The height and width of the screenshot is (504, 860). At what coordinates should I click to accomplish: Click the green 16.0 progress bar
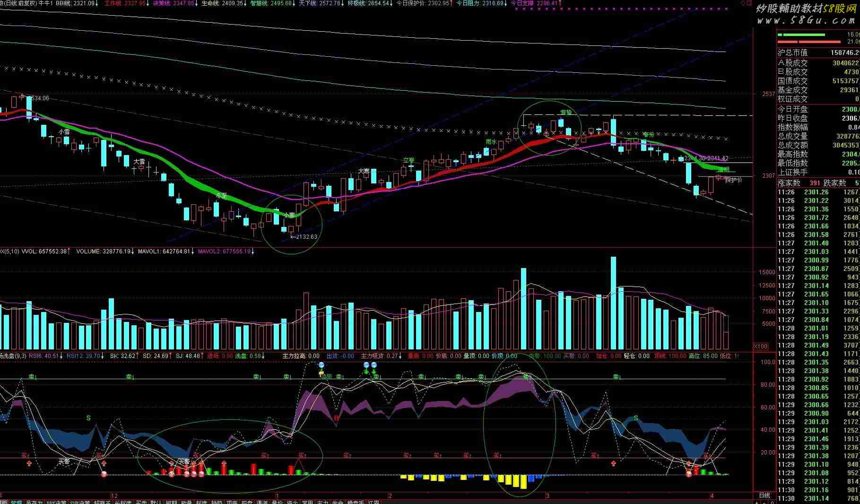tap(801, 35)
